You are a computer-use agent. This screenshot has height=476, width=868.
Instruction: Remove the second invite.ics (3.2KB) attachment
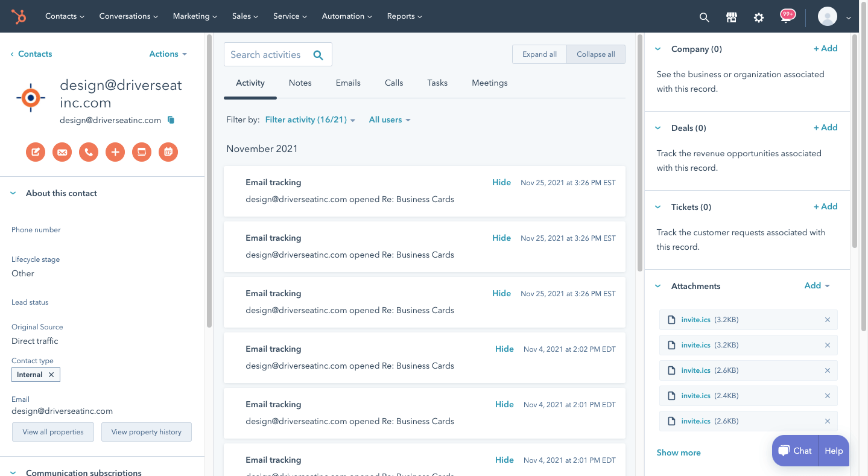tap(828, 345)
